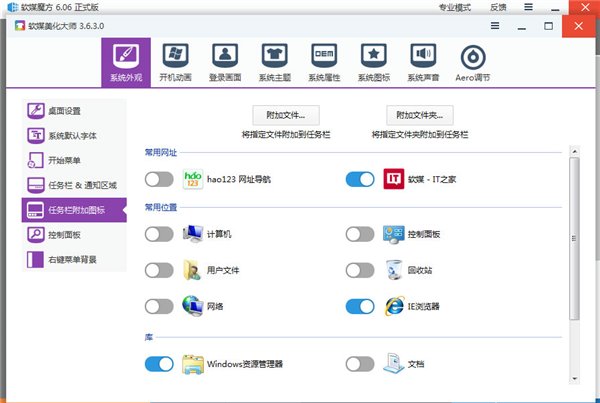Open the 系统外观 section icon
Screen dimensions: 600x403
point(126,62)
